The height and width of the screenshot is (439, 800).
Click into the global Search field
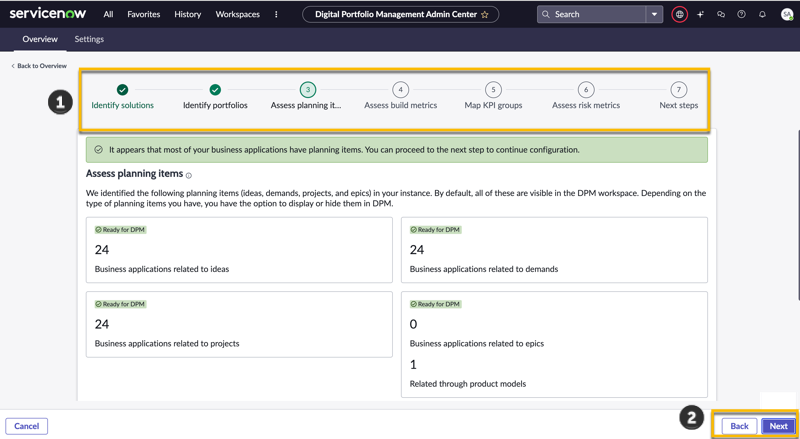pos(591,14)
